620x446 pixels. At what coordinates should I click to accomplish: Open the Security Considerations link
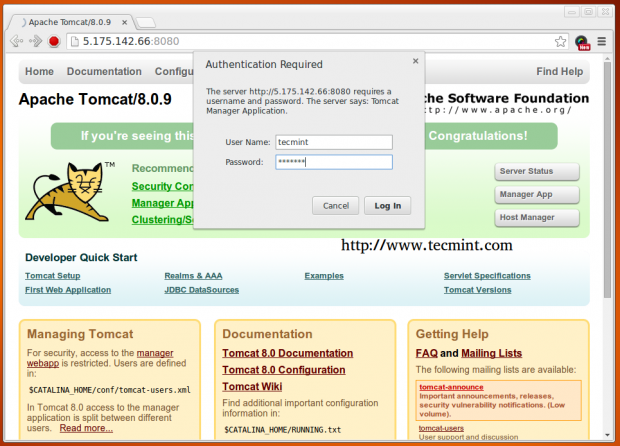pyautogui.click(x=163, y=186)
